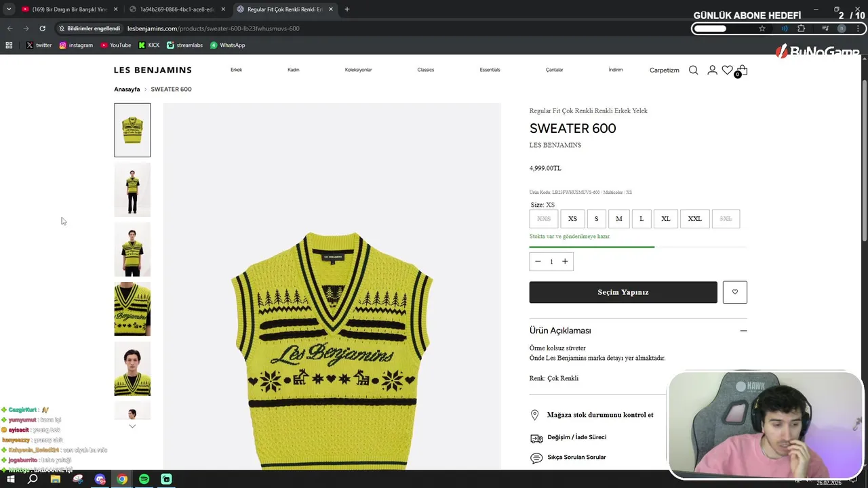Select size XXL
The width and height of the screenshot is (868, 488).
[695, 219]
